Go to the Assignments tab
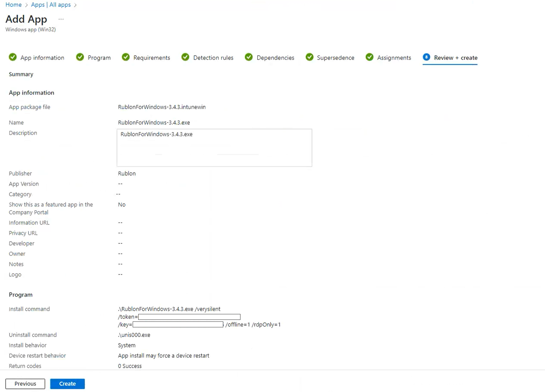This screenshot has height=392, width=545. tap(394, 58)
